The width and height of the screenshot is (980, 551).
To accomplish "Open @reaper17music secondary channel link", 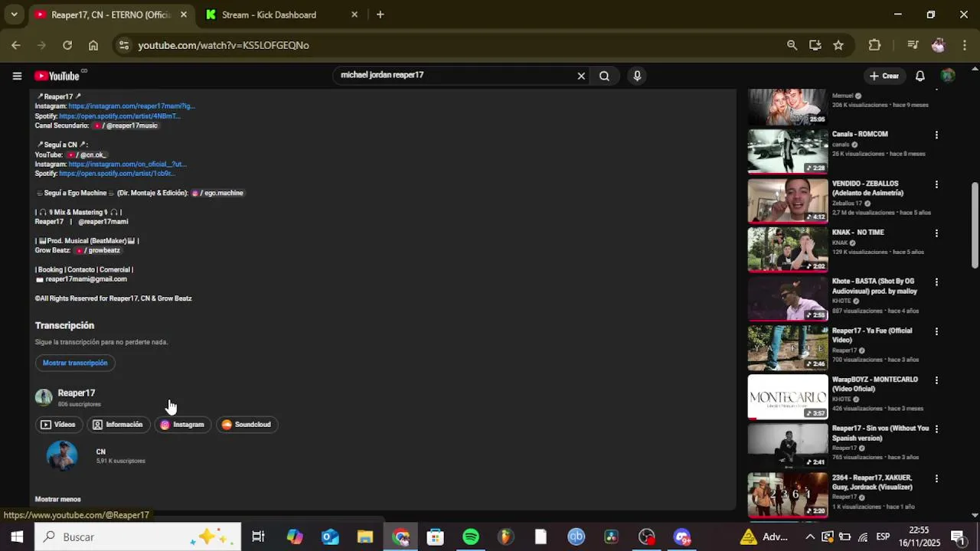I will (x=126, y=126).
